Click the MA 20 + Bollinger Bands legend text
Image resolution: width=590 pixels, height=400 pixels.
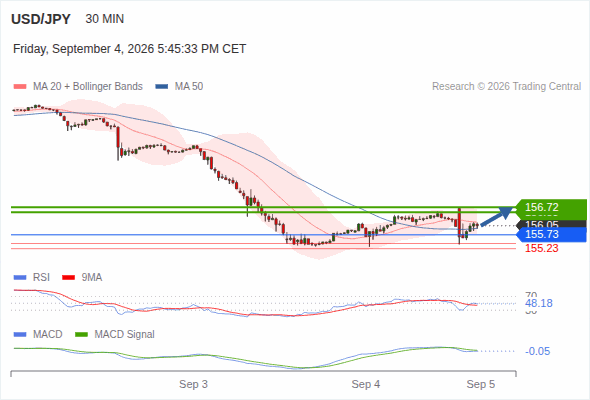coord(88,87)
